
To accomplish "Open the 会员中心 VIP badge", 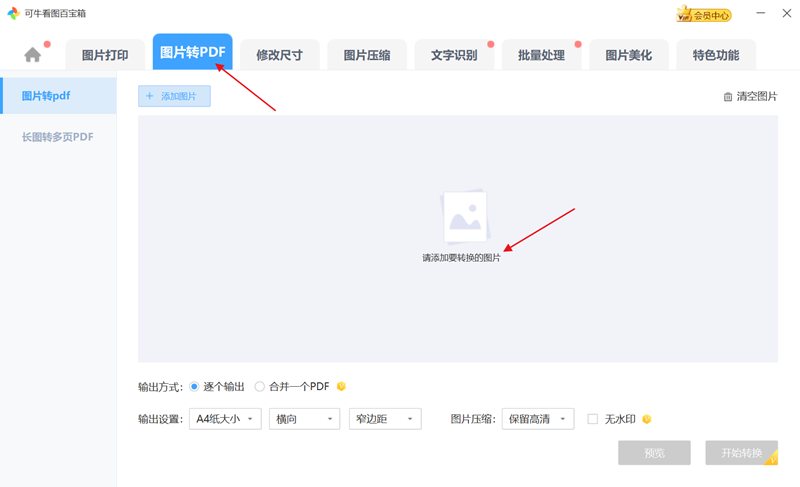I will (704, 14).
